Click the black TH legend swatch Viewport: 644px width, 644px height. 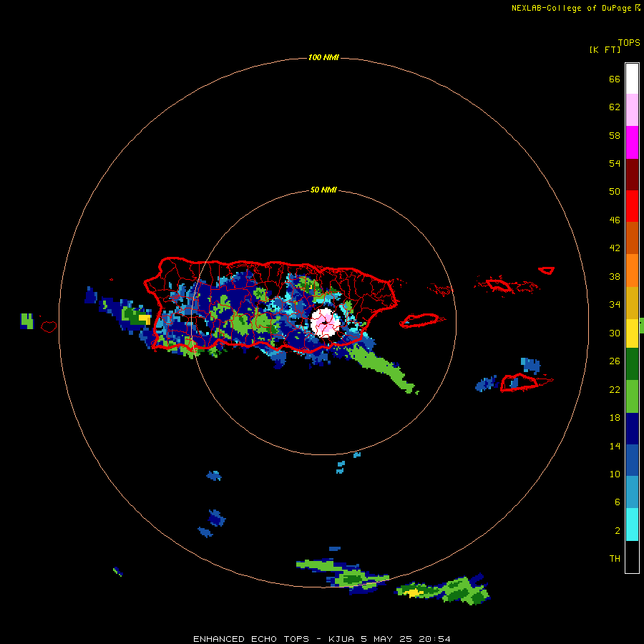point(632,557)
